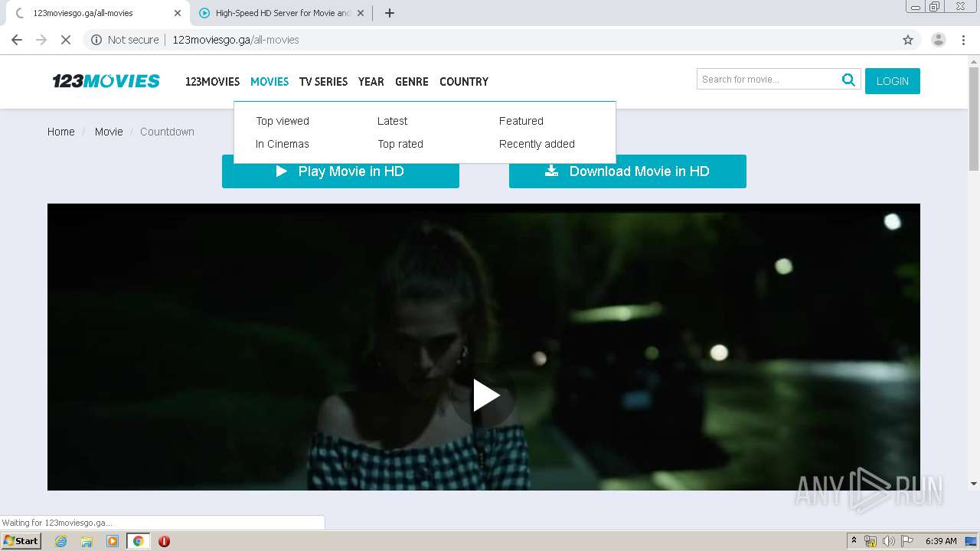Close the High-Speed HD Server tab
Viewport: 980px width, 551px height.
[x=361, y=13]
